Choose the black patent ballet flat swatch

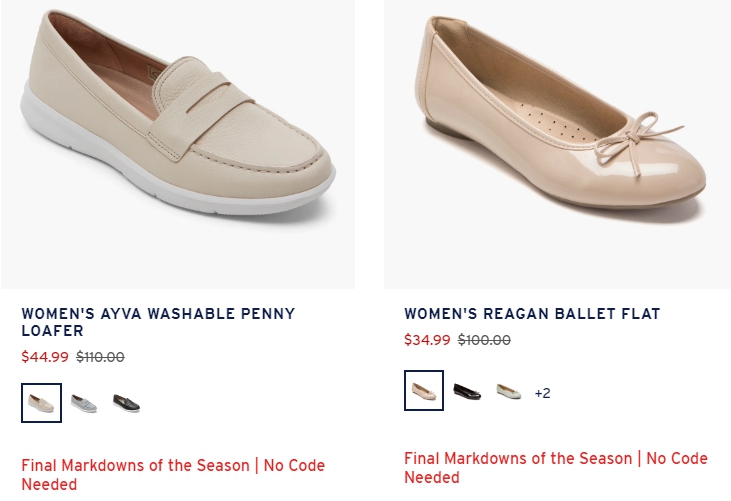click(x=467, y=391)
